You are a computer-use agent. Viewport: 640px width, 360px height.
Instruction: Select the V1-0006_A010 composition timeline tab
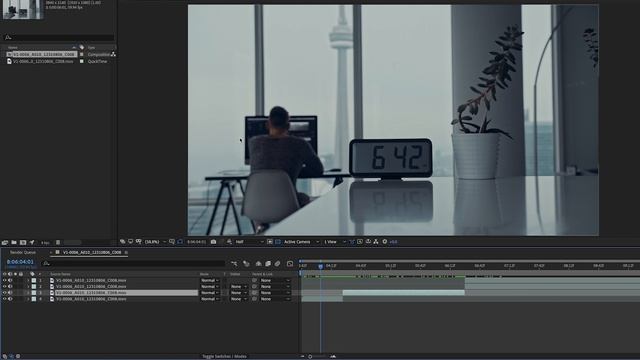92,252
